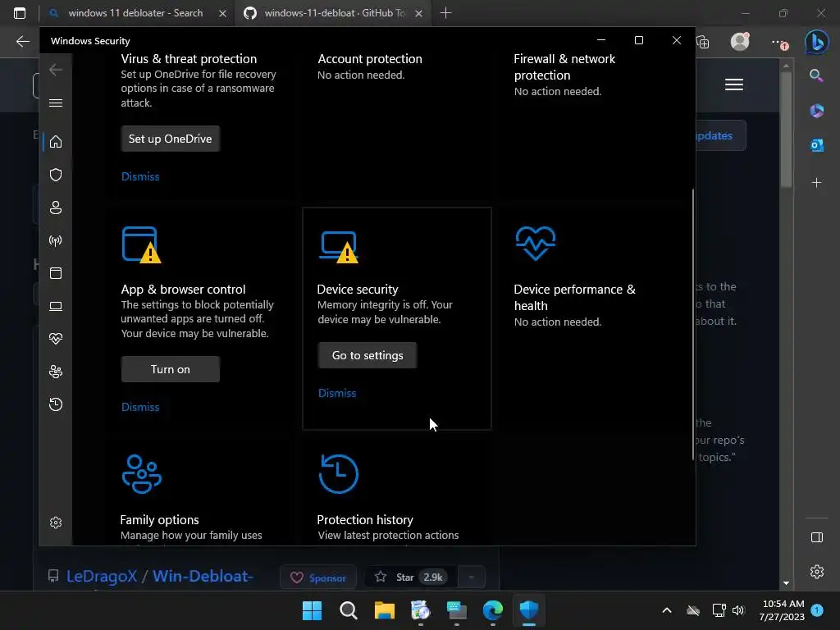Open the taskbar clock showing 10:54 AM
The image size is (840, 630).
click(782, 610)
